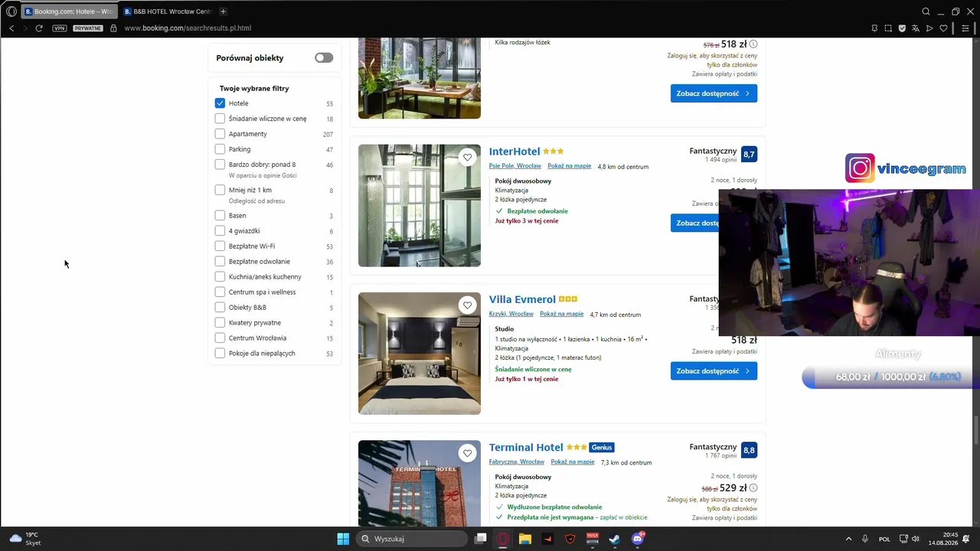The image size is (980, 551).
Task: Open the Windows Start menu
Action: coord(343,539)
